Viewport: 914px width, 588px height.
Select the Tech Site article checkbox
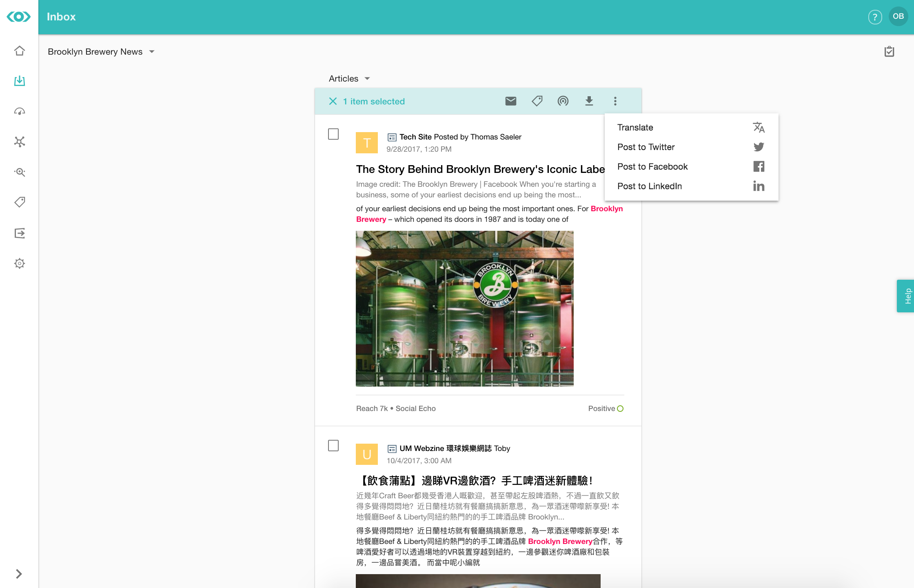[x=333, y=134]
